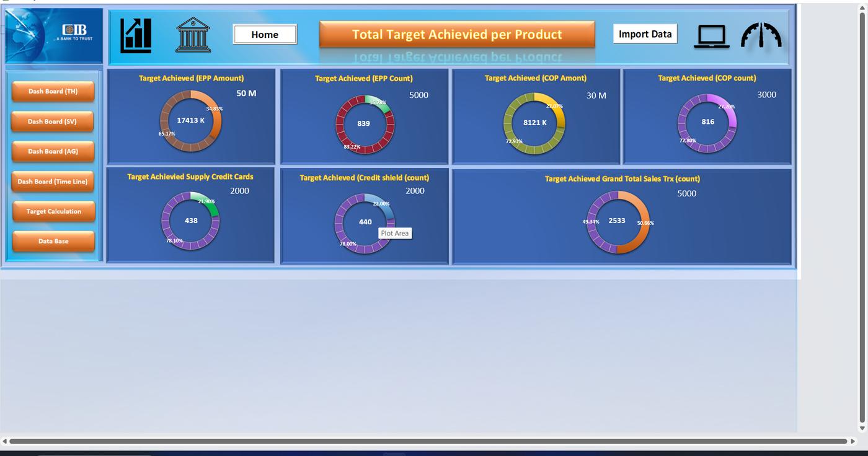Open the Data Base page
The width and height of the screenshot is (868, 456).
point(53,241)
